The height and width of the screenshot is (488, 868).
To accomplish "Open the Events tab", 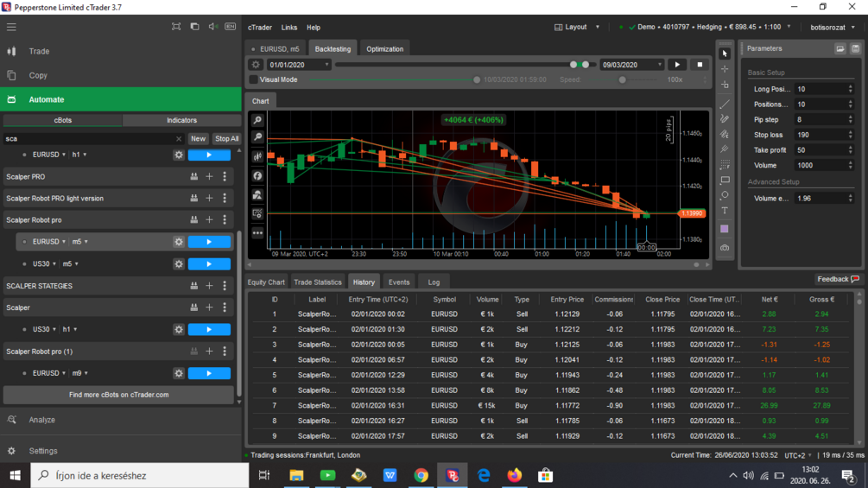I will tap(398, 282).
